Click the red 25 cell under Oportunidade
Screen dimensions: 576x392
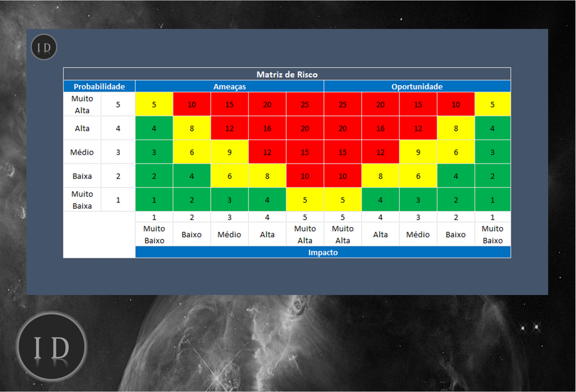343,104
